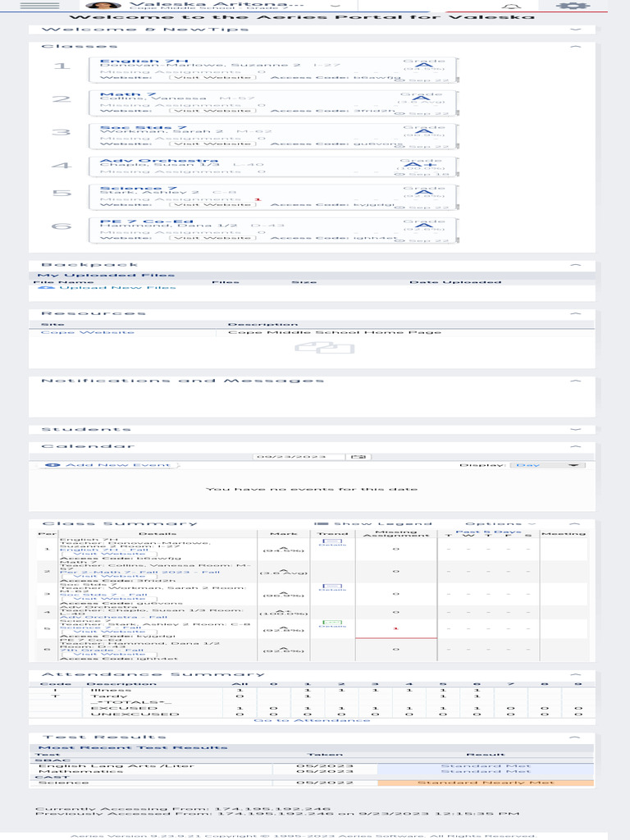Click the Math 7 grade A mark
Viewport: 630px width, 840px height.
pyautogui.click(x=421, y=98)
